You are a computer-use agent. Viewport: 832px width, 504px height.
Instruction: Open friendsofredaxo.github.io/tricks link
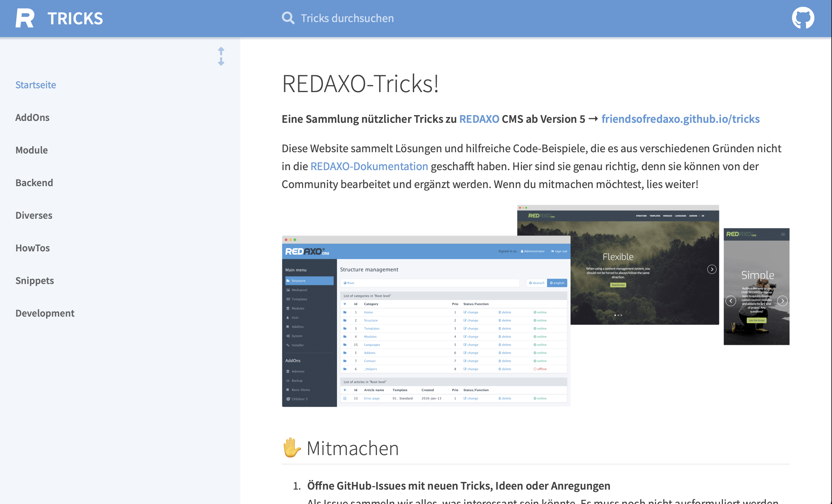pyautogui.click(x=680, y=119)
